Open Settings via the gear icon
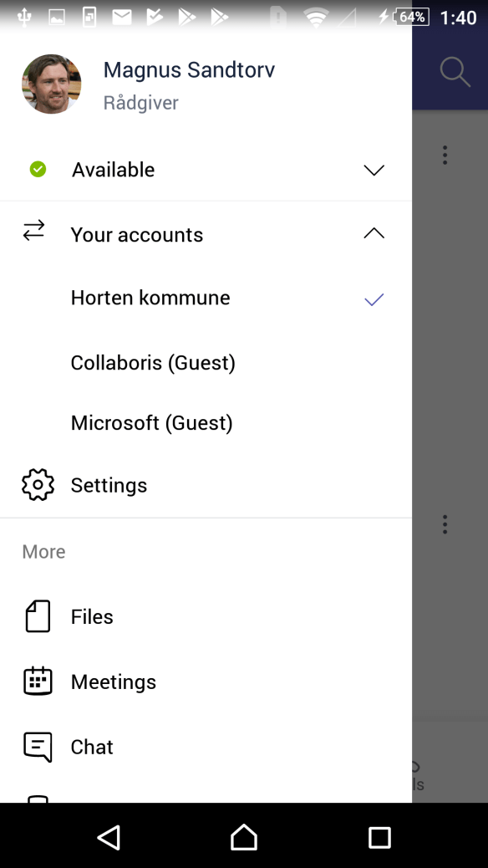The width and height of the screenshot is (488, 868). point(38,484)
